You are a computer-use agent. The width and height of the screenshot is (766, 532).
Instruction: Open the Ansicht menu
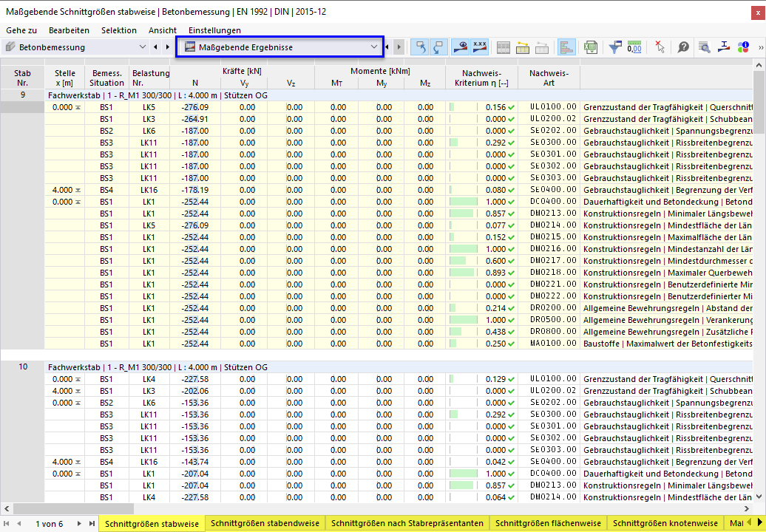(163, 30)
